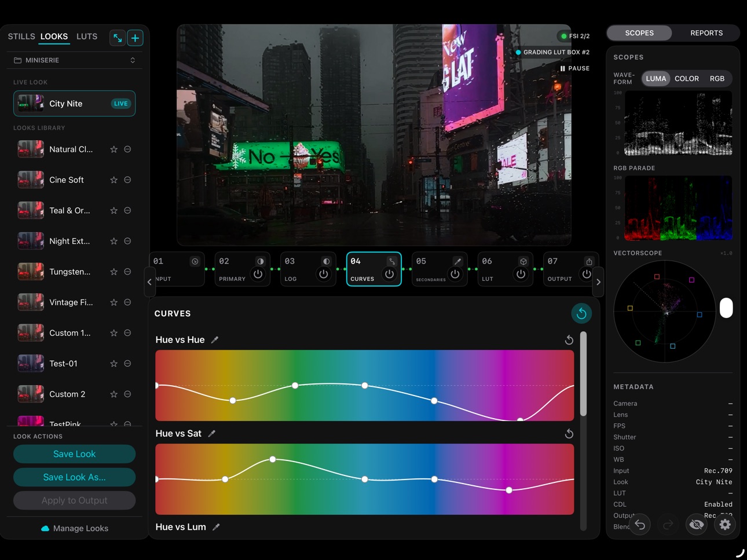The width and height of the screenshot is (747, 560).
Task: Open options menu for Night Ext... look
Action: click(x=127, y=241)
